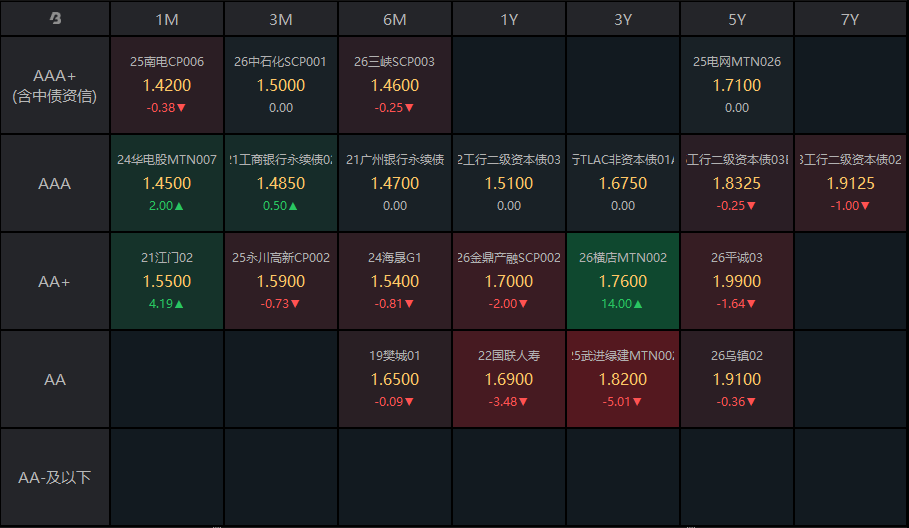Click the 25永川高新CP002 cell

tap(281, 281)
